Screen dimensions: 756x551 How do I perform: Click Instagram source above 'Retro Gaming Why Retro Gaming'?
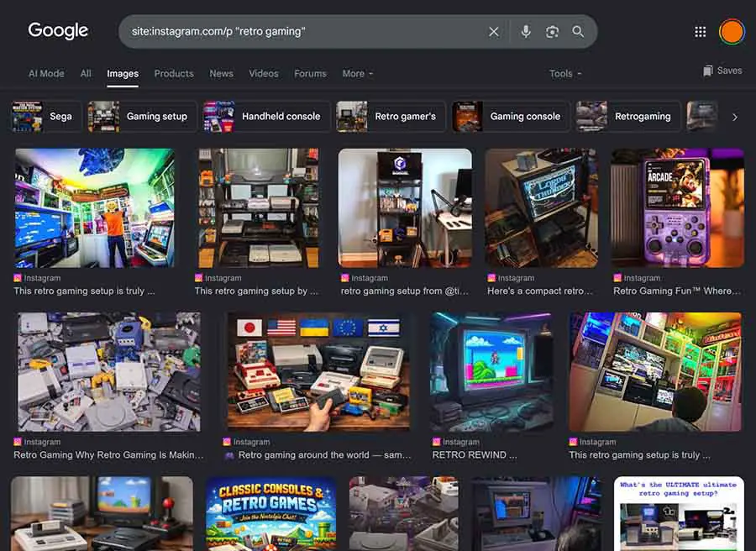coord(37,442)
